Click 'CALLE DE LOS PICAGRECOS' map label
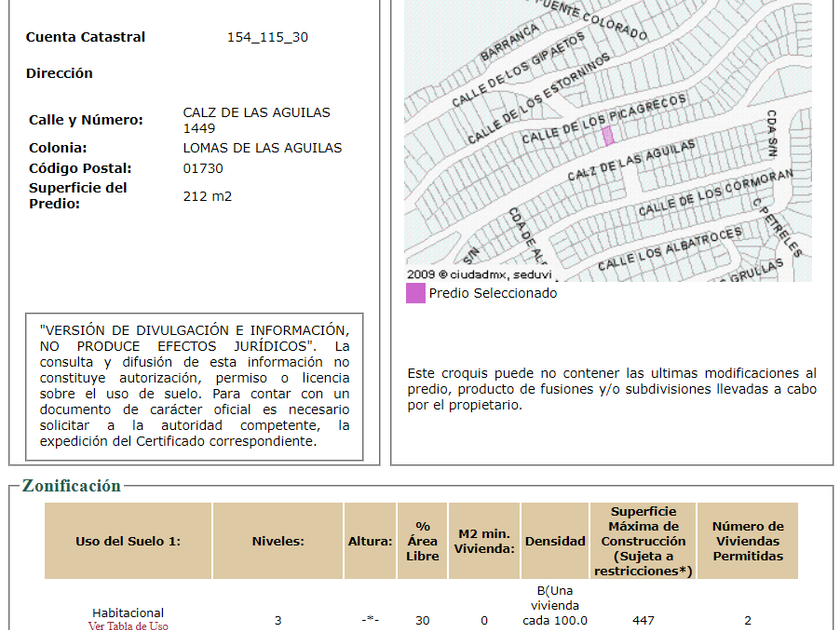This screenshot has height=630, width=840. click(604, 119)
